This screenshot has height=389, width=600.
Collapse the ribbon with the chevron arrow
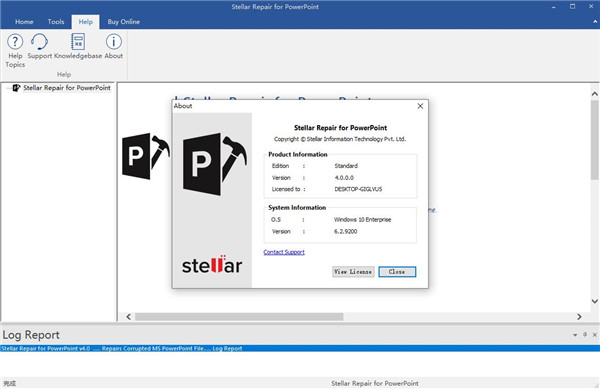click(595, 22)
